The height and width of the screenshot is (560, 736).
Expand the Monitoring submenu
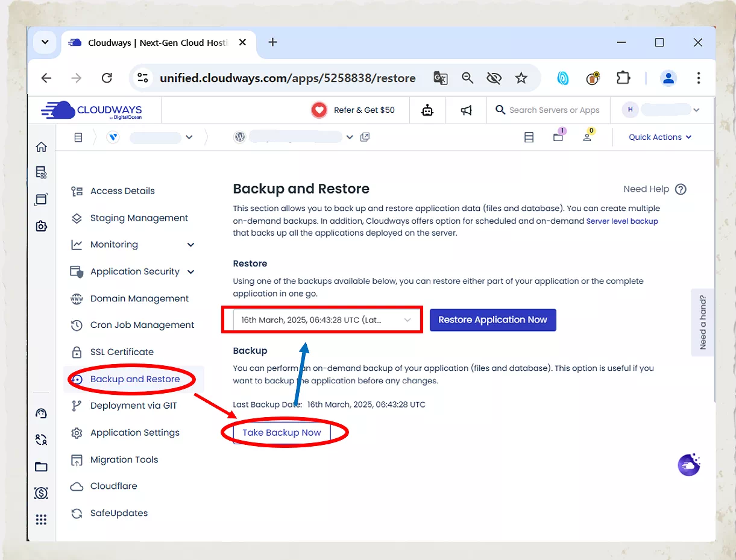[x=190, y=245]
